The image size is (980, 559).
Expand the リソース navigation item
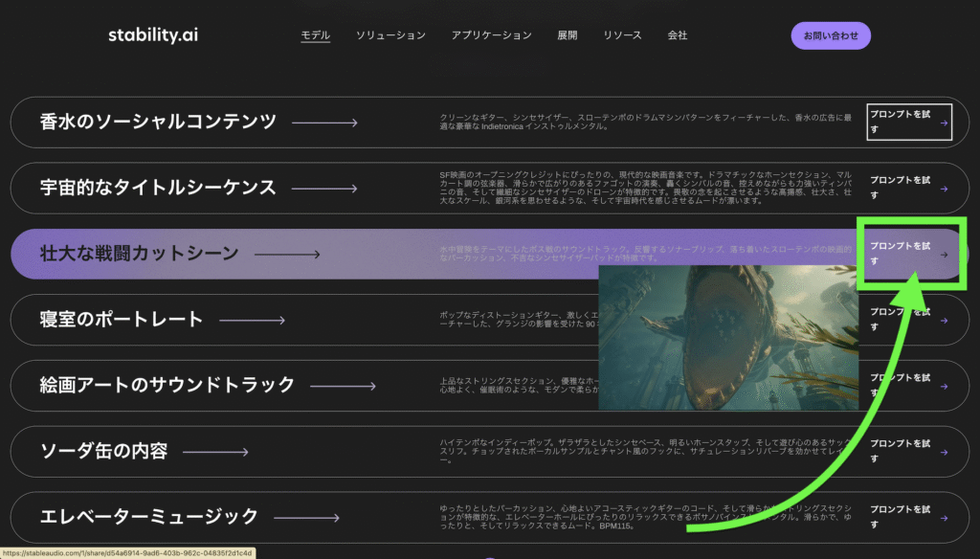point(622,35)
